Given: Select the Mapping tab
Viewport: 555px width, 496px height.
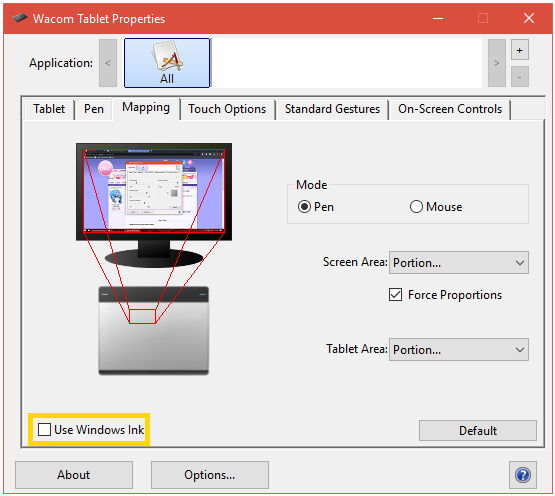Looking at the screenshot, I should tap(146, 108).
